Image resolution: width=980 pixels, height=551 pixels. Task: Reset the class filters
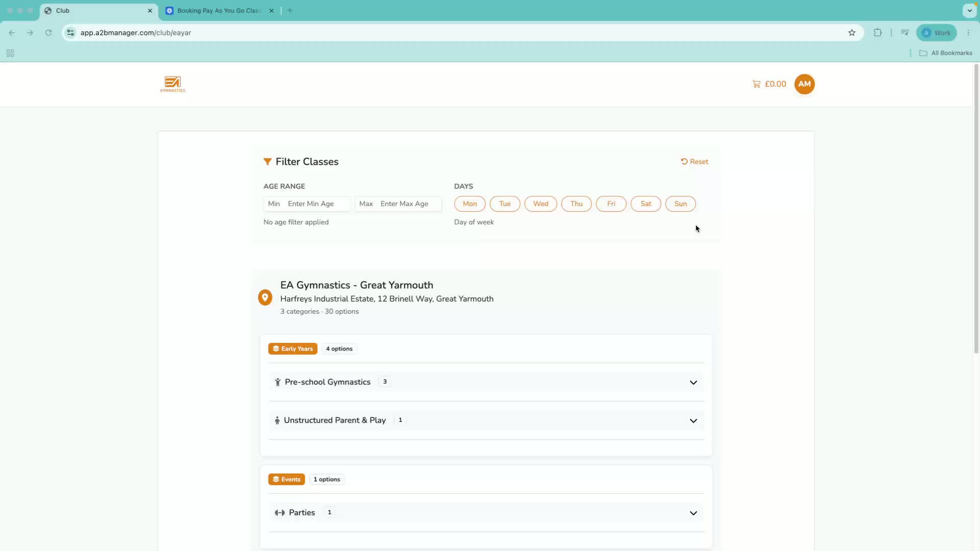tap(694, 162)
